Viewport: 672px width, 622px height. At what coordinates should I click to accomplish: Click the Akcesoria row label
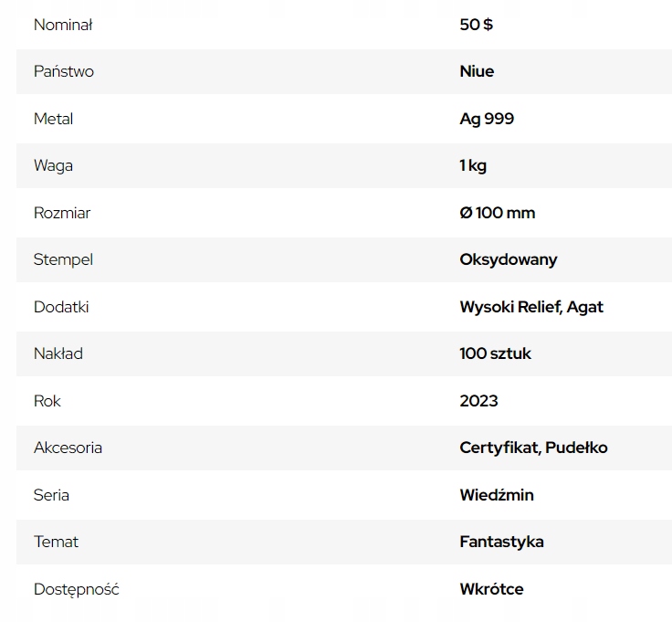coord(68,448)
